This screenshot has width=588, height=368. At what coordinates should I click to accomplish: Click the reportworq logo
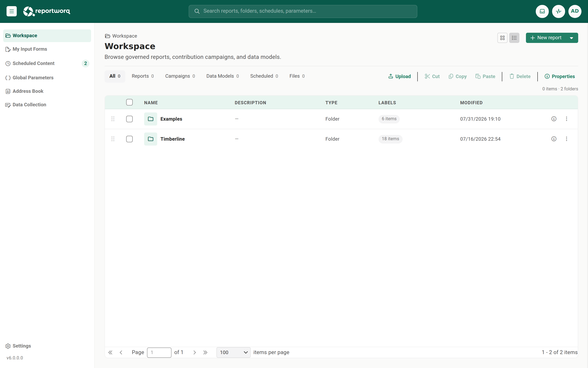(x=47, y=11)
